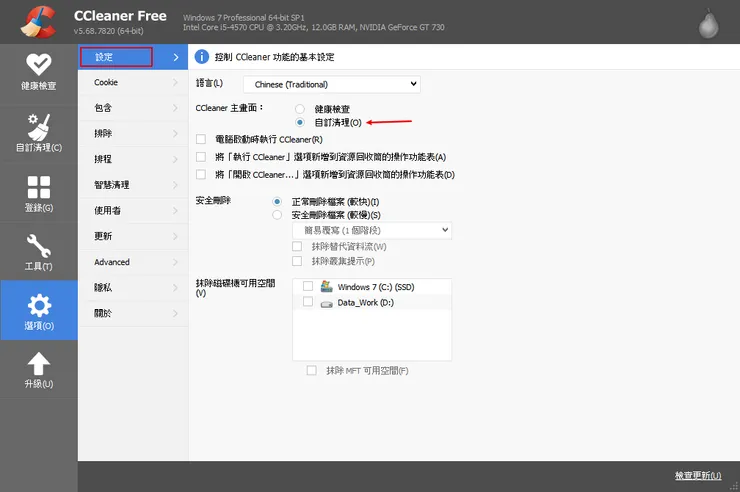Viewport: 740px width, 492px height.
Task: Toggle 抹除替代資料流(W) checkbox
Action: 297,246
